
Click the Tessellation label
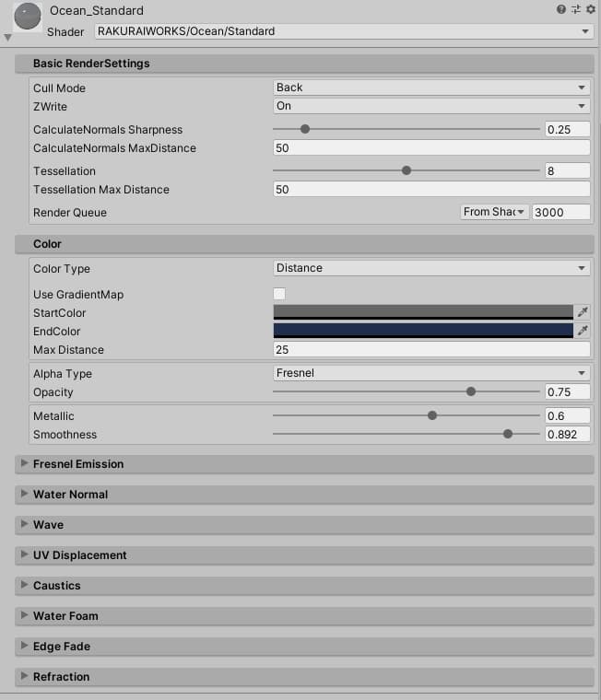65,171
